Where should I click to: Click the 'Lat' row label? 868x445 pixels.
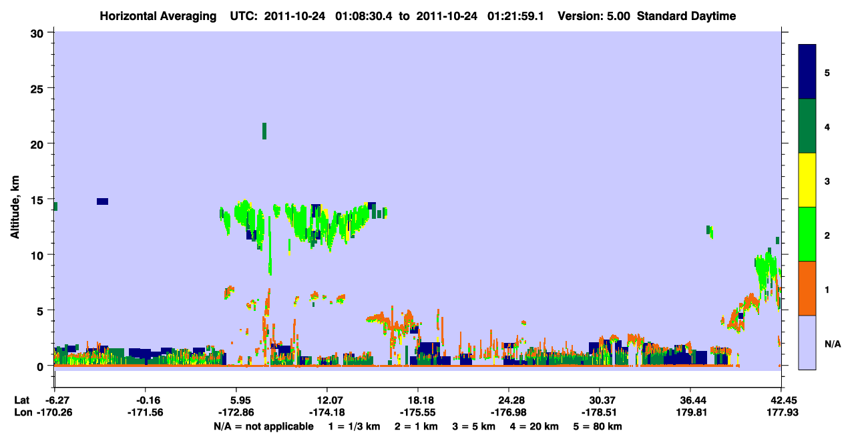tap(21, 400)
